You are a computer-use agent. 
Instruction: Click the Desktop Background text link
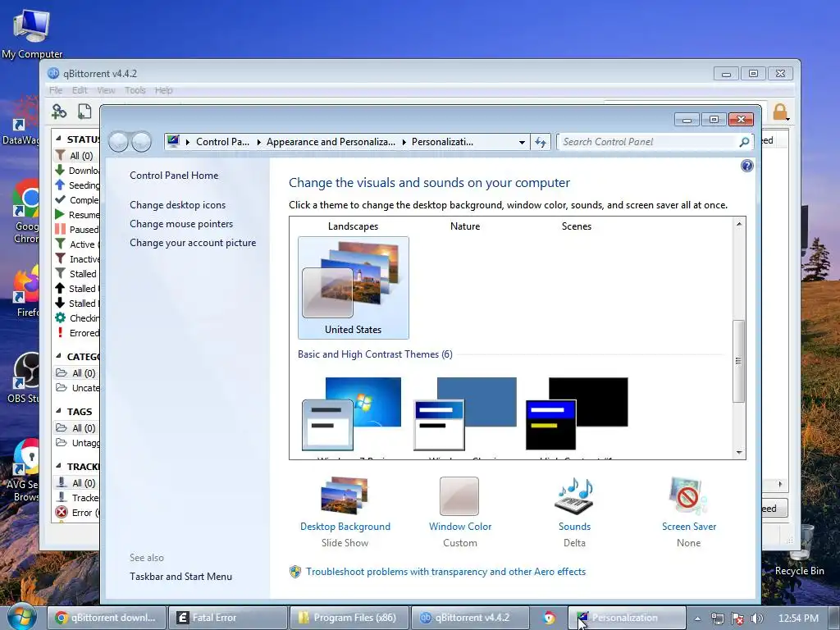pyautogui.click(x=345, y=527)
